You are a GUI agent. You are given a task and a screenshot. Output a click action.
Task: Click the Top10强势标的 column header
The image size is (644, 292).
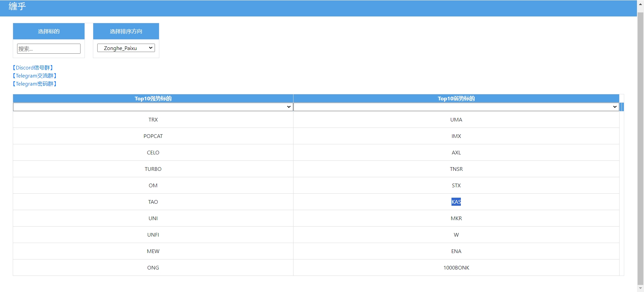(153, 98)
